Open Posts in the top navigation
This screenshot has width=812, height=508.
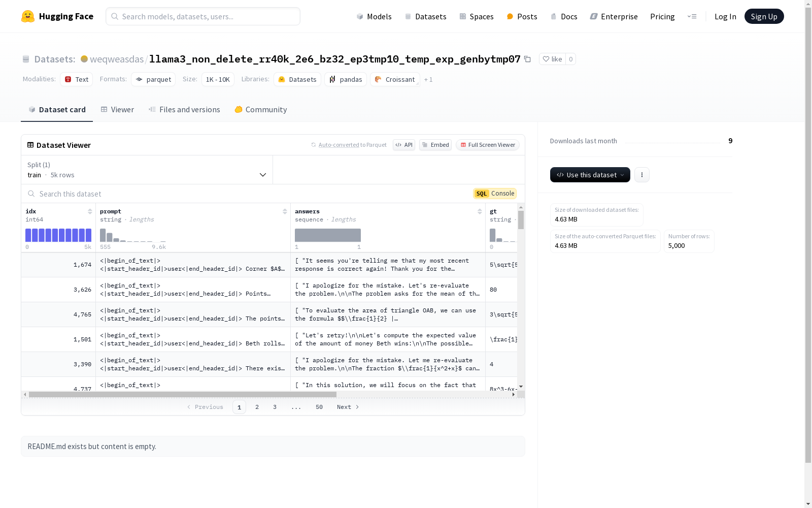(522, 16)
